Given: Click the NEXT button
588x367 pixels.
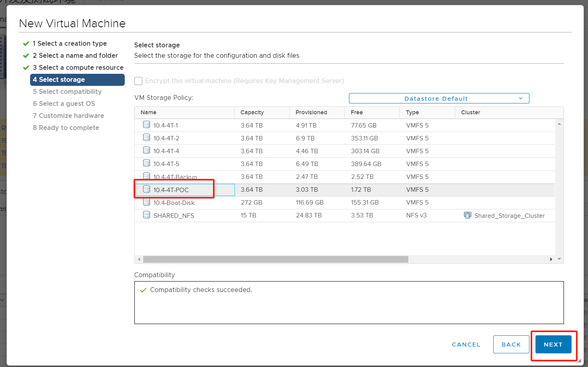Looking at the screenshot, I should (x=553, y=345).
